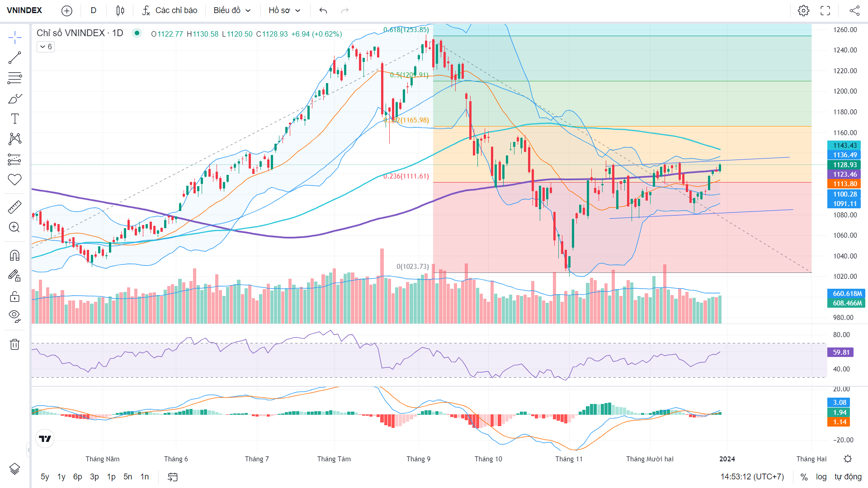Image resolution: width=868 pixels, height=488 pixels.
Task: Click the 1128.93 current price label
Action: (844, 165)
